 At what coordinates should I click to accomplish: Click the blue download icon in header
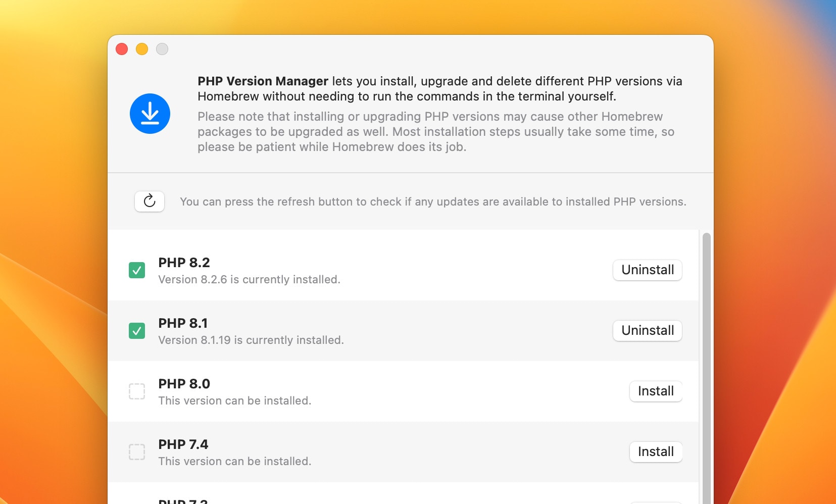tap(150, 114)
